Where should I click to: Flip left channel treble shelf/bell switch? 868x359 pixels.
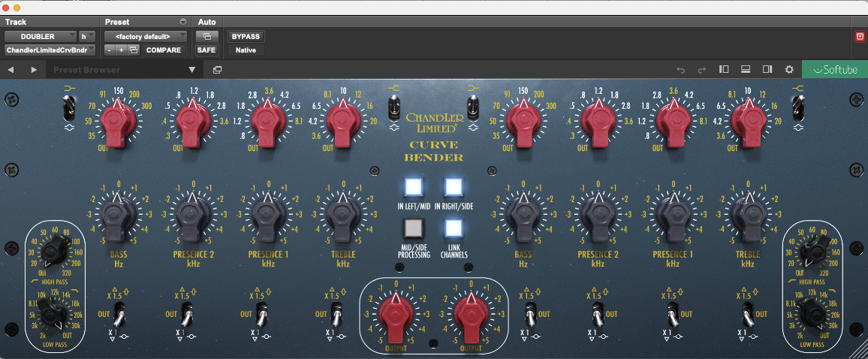[393, 107]
